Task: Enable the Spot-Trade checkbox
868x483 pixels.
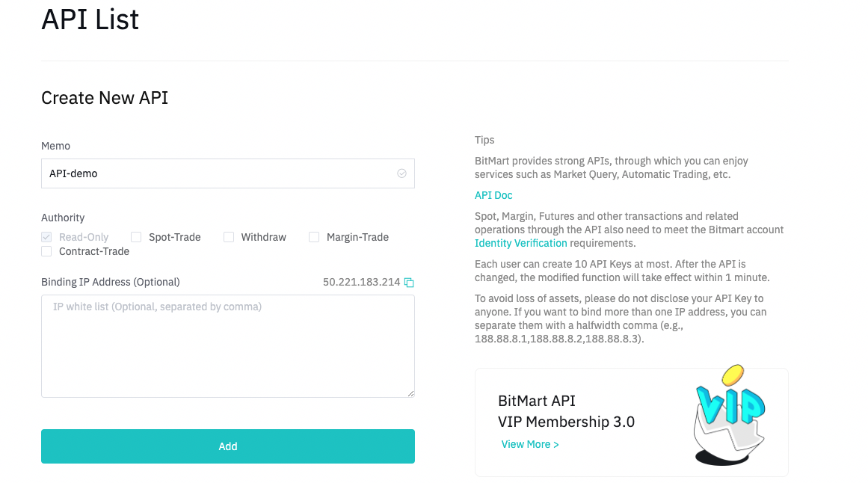Action: [x=136, y=237]
